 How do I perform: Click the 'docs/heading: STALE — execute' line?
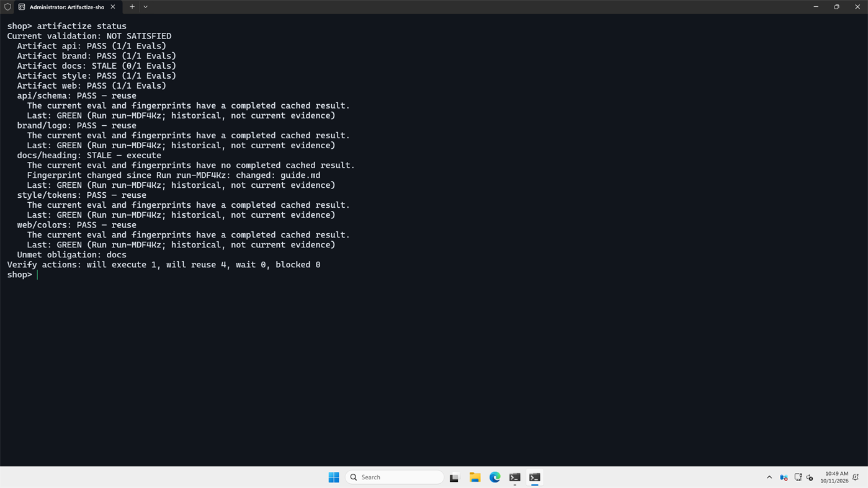click(x=89, y=155)
